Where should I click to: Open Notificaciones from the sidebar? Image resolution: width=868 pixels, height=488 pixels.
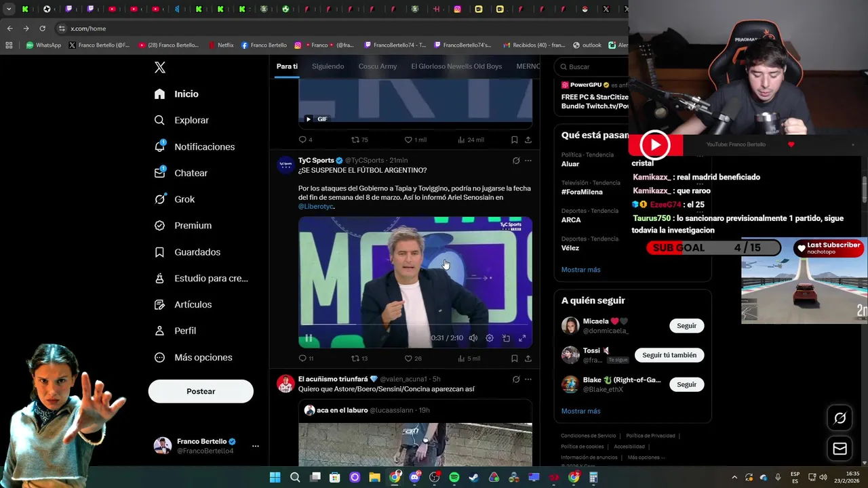(194, 146)
